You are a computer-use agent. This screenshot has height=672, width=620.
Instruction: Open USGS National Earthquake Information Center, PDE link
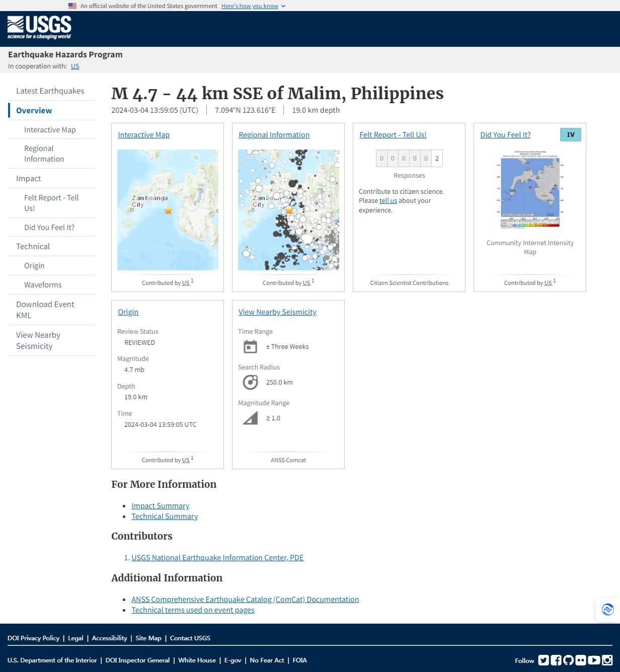(x=217, y=558)
